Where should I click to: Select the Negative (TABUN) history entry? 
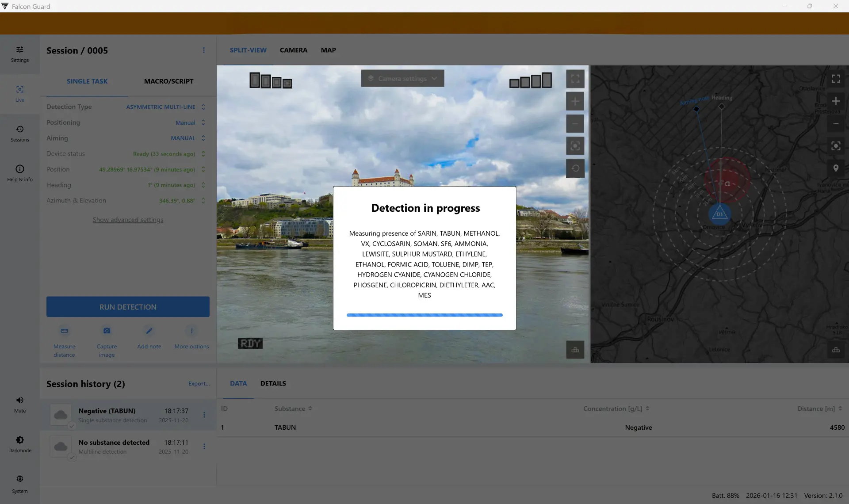[x=128, y=415]
